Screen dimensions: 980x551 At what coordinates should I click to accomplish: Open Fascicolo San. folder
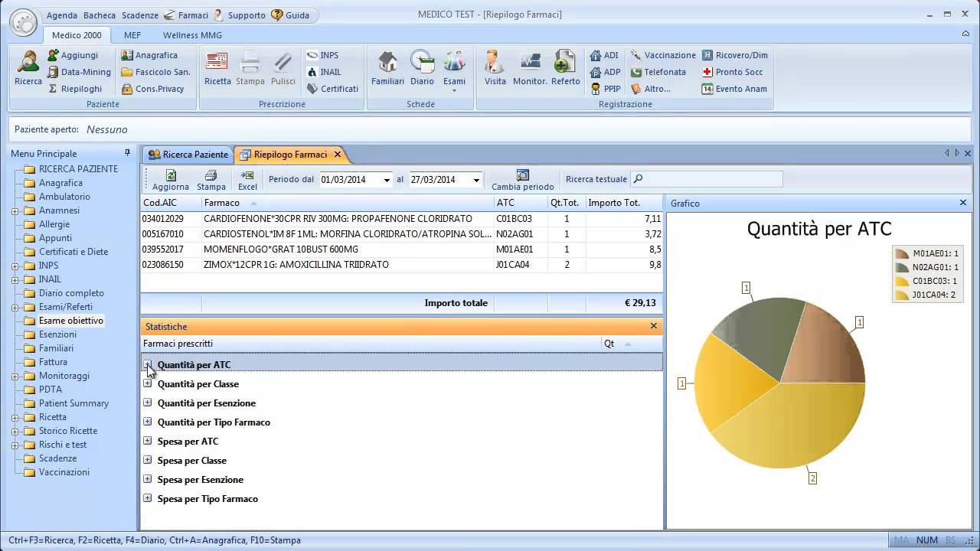(155, 72)
